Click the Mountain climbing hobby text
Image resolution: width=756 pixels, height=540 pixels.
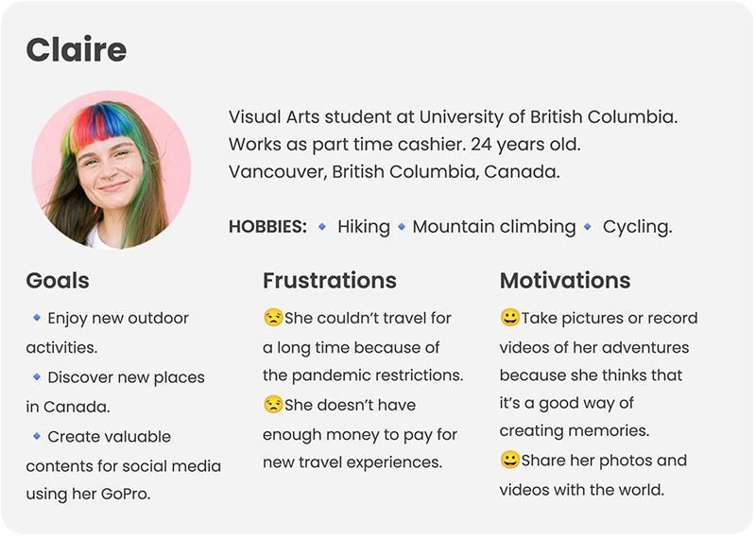pos(494,227)
